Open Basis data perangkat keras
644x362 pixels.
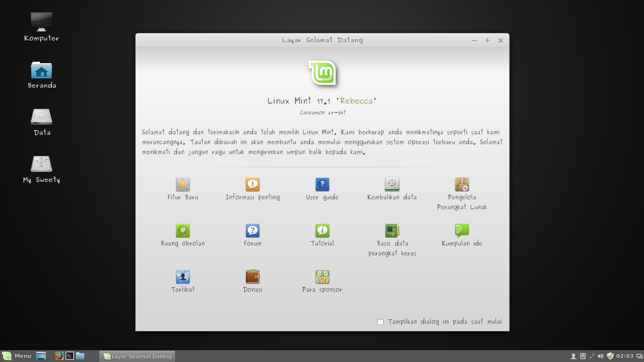(392, 240)
